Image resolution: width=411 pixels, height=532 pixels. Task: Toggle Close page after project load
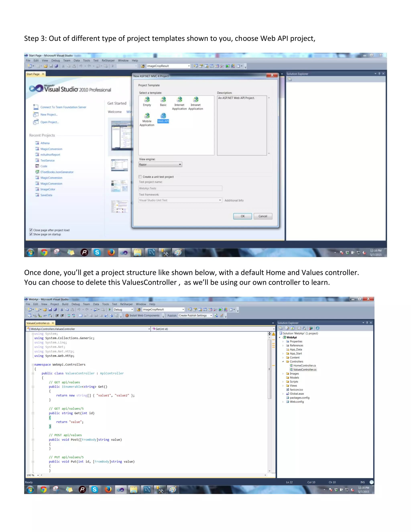click(x=31, y=230)
